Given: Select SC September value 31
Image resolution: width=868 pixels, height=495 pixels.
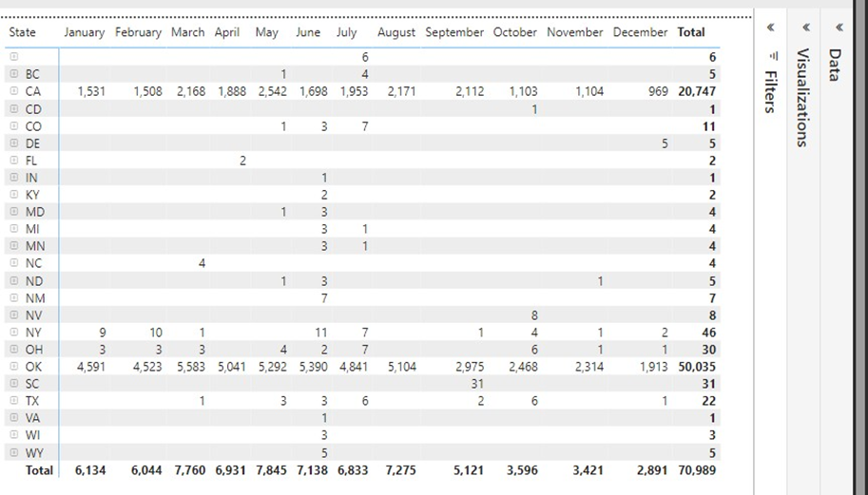Looking at the screenshot, I should (x=477, y=383).
